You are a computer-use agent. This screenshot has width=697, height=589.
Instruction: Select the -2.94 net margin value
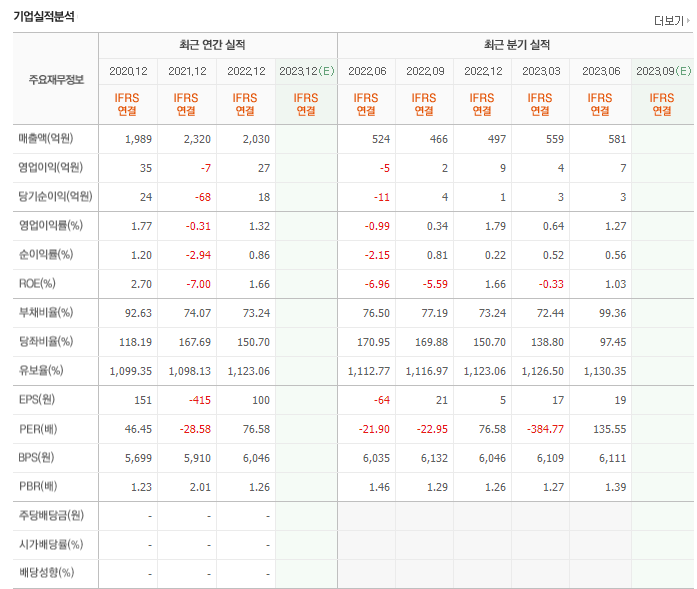198,255
